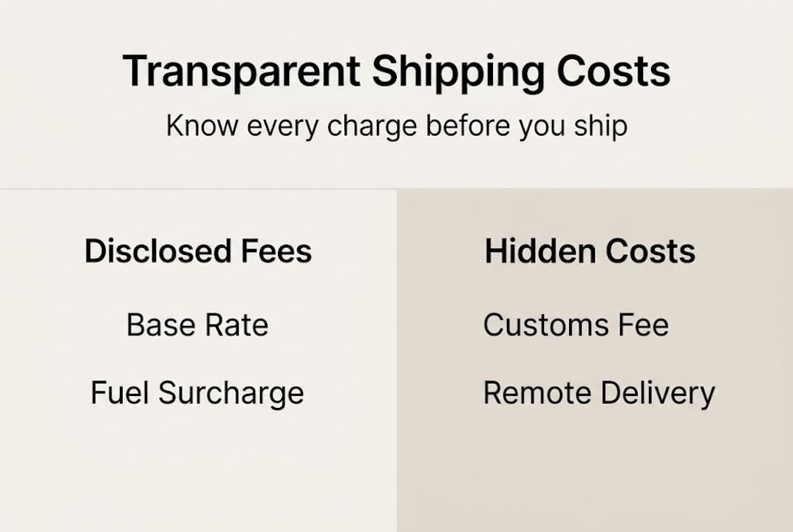This screenshot has width=793, height=532.
Task: Click the "Customs Fee" cost item
Action: click(x=576, y=325)
